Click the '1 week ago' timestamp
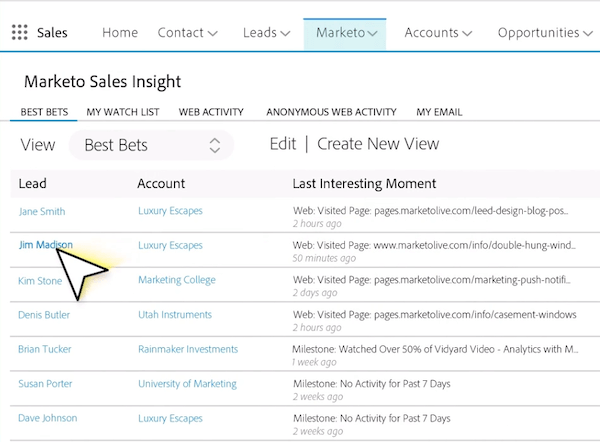Image resolution: width=600 pixels, height=442 pixels. click(314, 362)
